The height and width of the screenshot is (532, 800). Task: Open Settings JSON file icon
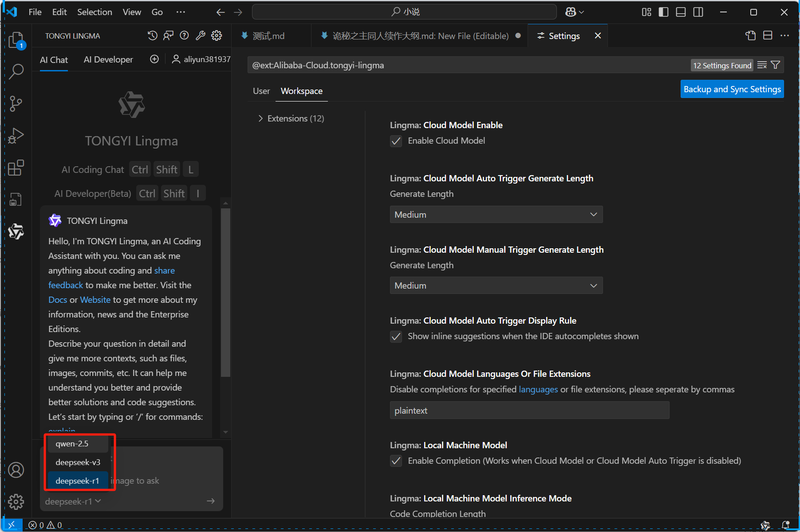pos(751,36)
